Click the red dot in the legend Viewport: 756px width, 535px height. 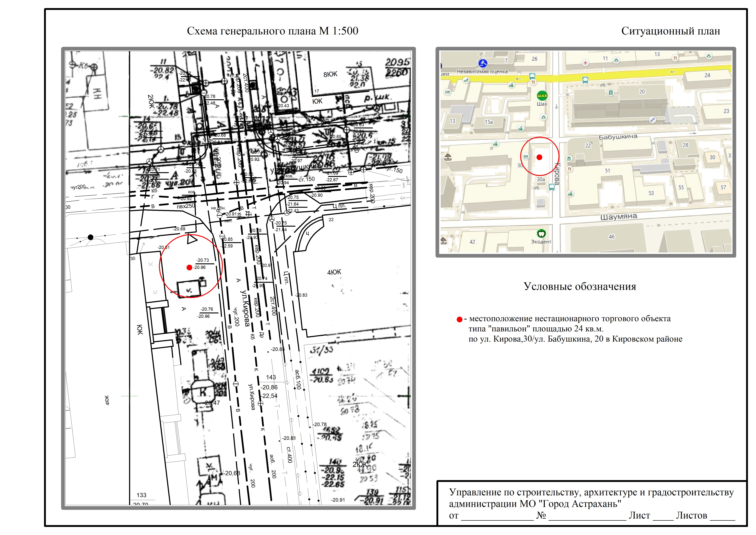tap(459, 320)
